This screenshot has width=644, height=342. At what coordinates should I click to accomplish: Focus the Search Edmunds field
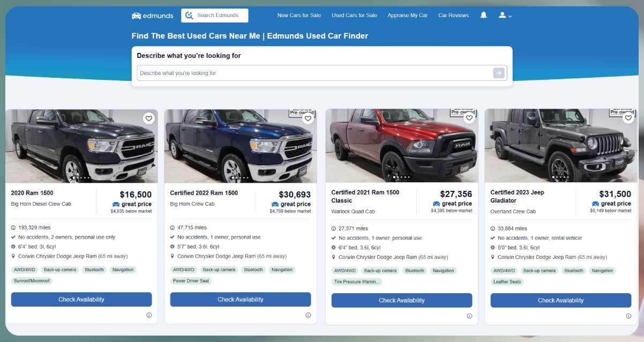tap(215, 16)
